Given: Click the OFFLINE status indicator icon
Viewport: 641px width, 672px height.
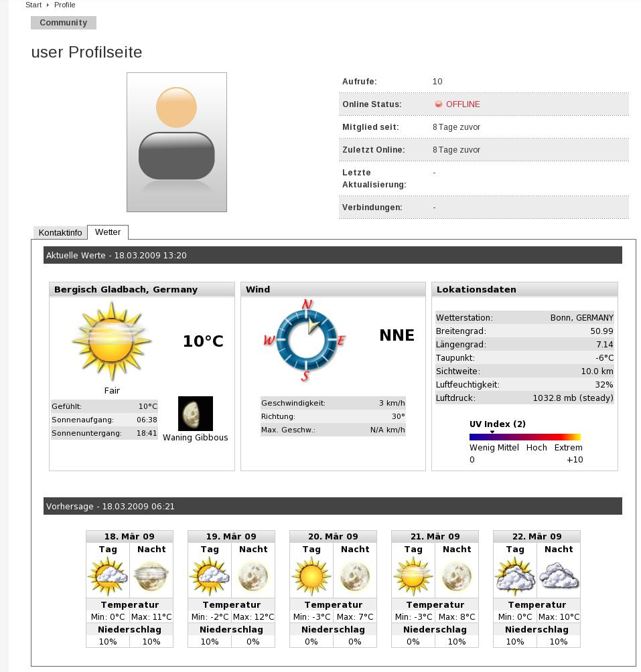Looking at the screenshot, I should pyautogui.click(x=439, y=104).
